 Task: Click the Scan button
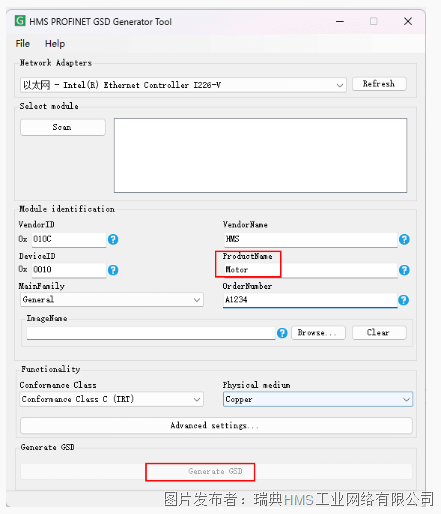click(63, 127)
